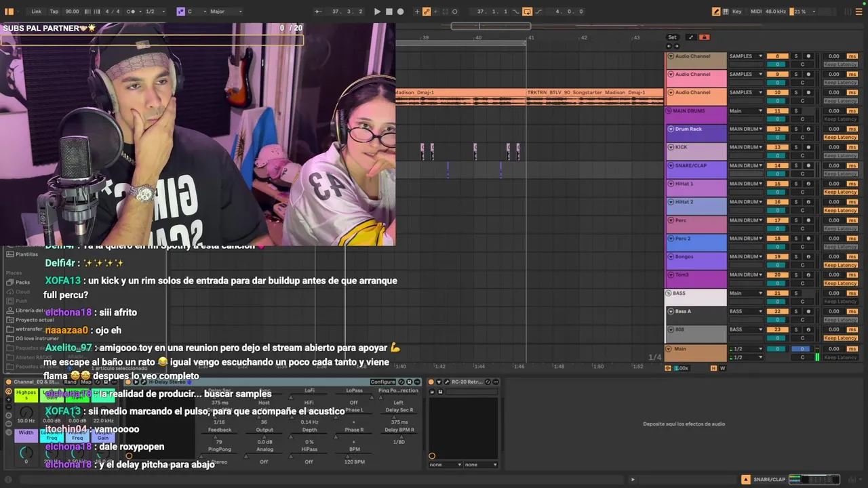
Task: Toggle track activator 14 on SNARE/CLAP
Action: click(777, 165)
